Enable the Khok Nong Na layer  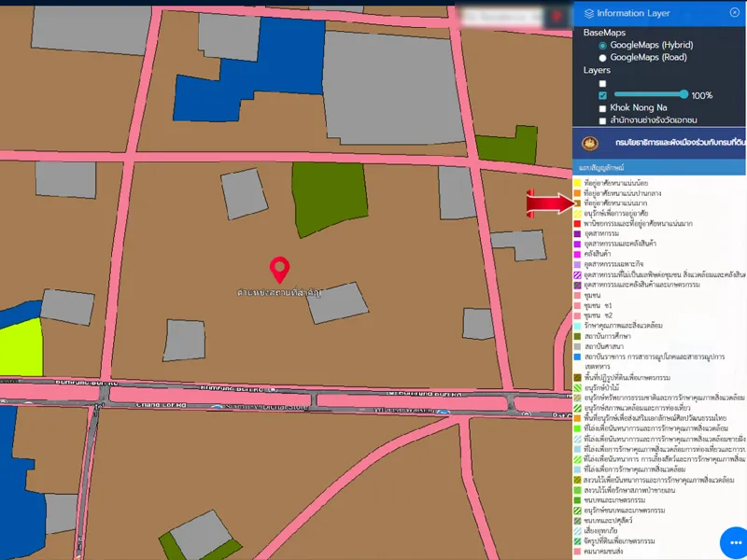pyautogui.click(x=603, y=108)
